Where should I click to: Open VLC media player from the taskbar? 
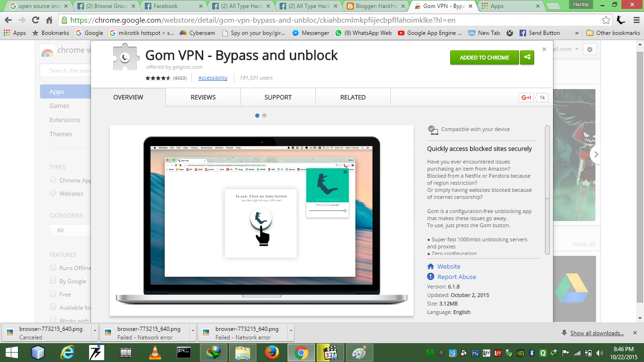coord(155,353)
